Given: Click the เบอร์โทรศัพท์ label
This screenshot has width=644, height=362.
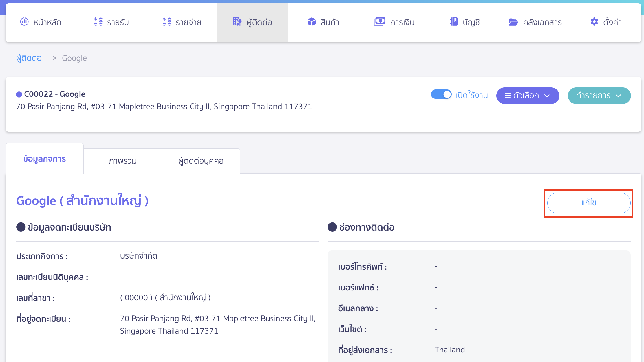Looking at the screenshot, I should coord(363,267).
